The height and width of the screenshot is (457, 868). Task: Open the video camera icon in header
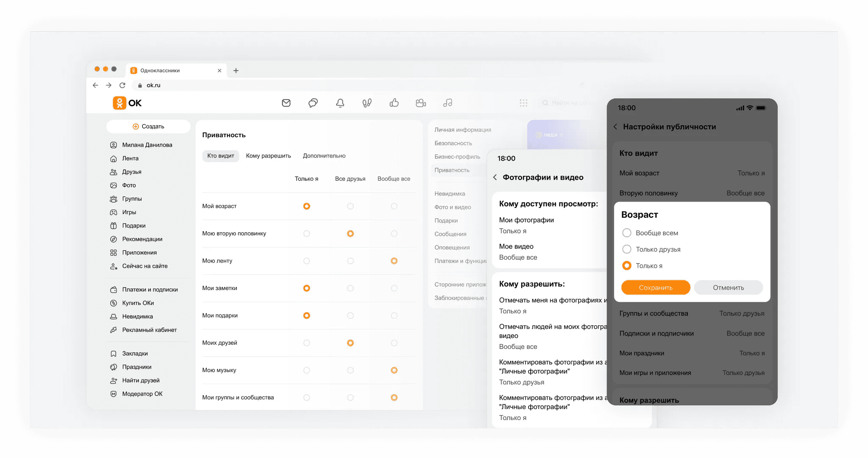click(x=421, y=103)
